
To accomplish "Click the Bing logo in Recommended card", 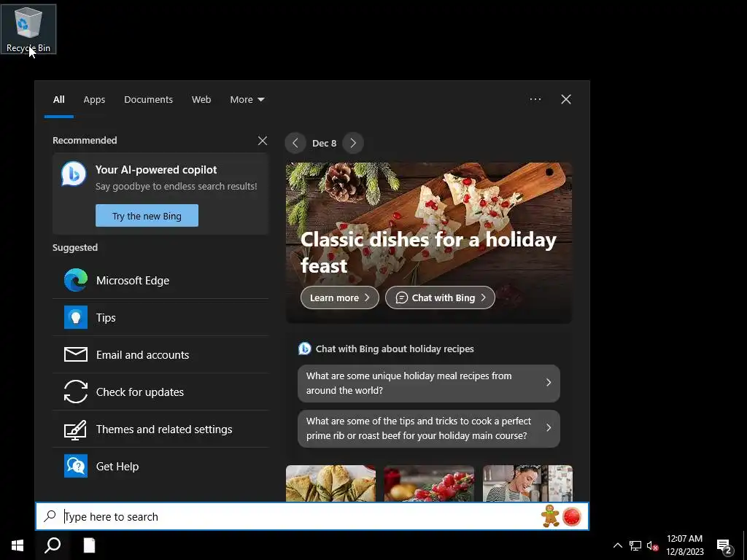I will pyautogui.click(x=74, y=174).
